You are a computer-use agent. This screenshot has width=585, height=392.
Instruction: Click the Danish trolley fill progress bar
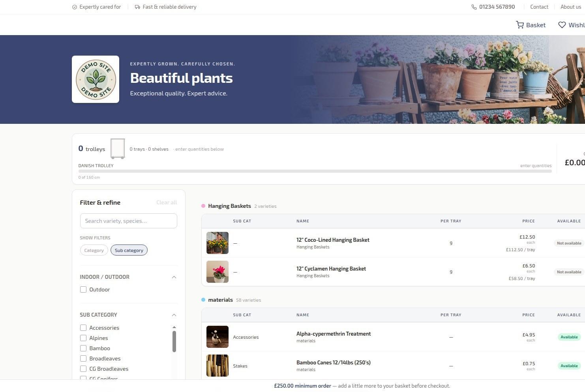tap(315, 171)
